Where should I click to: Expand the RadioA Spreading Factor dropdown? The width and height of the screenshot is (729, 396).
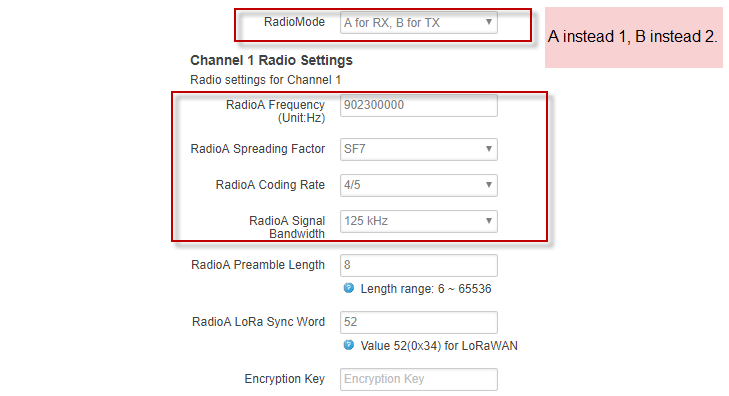coord(418,149)
